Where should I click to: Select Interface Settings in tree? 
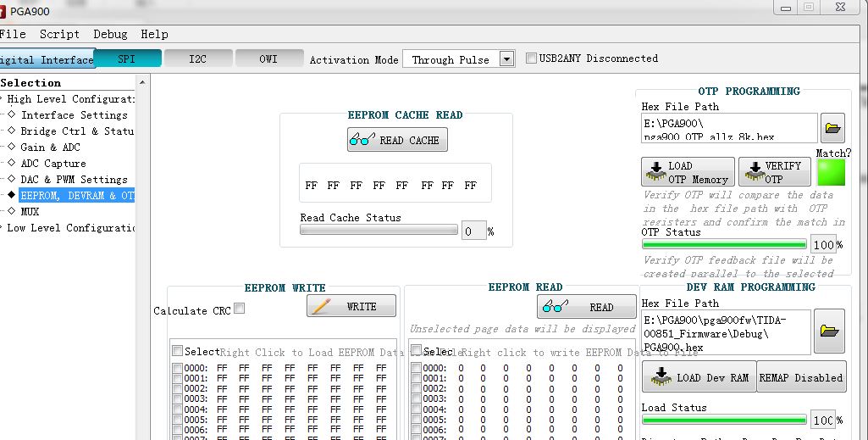coord(75,114)
